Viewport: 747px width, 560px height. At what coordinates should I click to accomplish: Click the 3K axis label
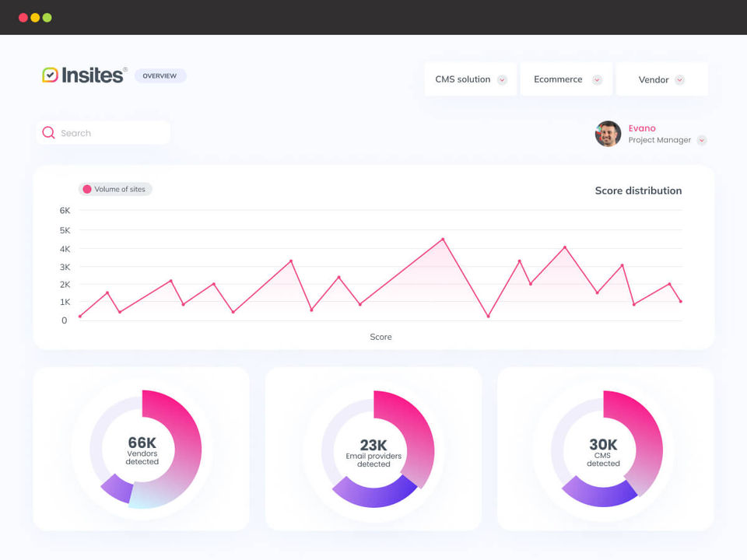tap(65, 267)
